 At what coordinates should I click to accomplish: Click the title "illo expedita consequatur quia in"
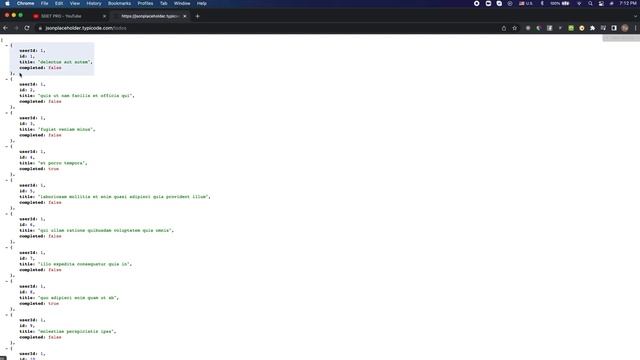[84, 264]
